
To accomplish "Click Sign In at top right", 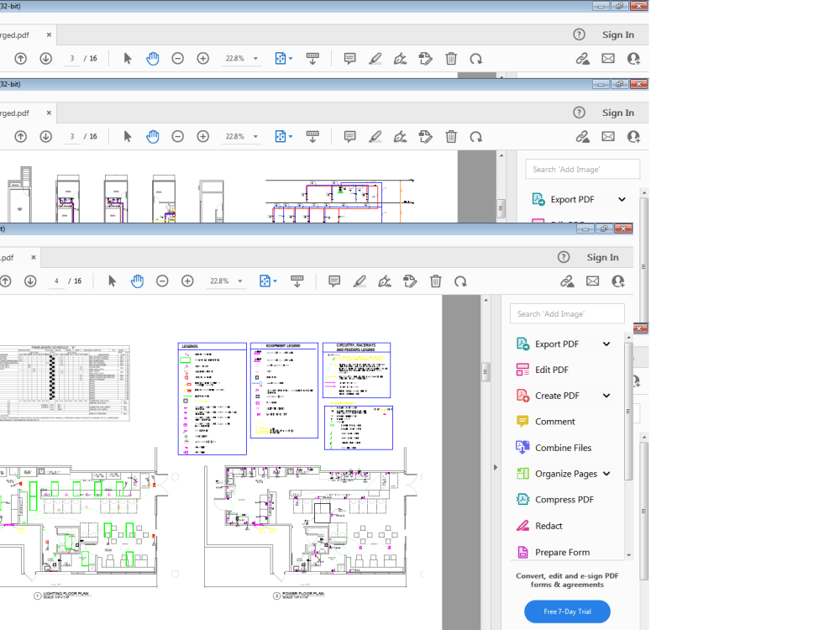I will tap(602, 257).
